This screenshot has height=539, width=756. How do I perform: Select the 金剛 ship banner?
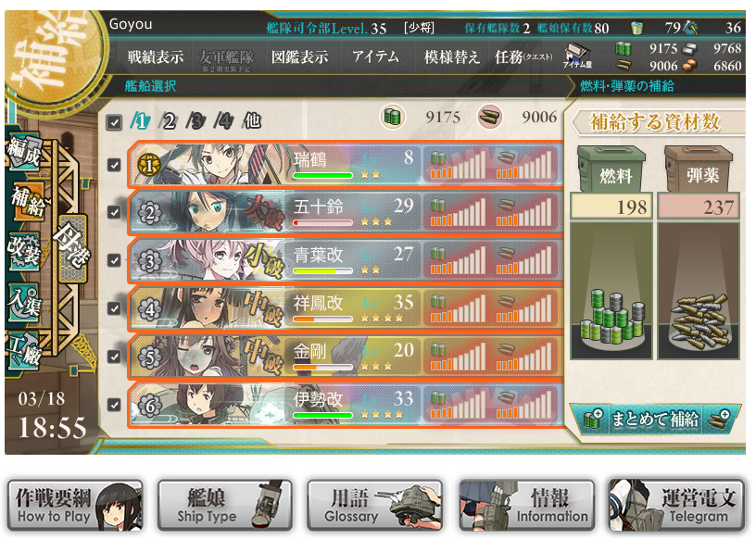pyautogui.click(x=346, y=357)
